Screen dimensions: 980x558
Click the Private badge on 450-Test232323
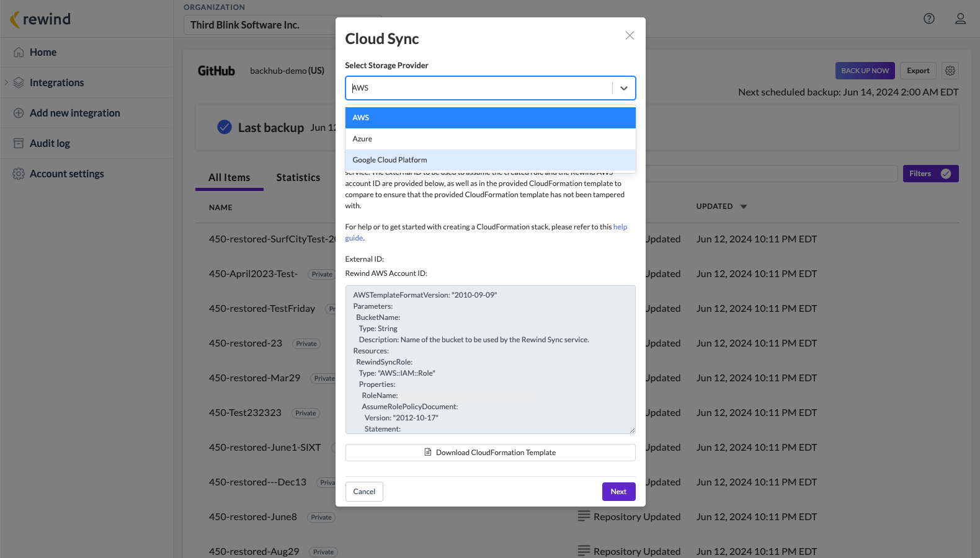(x=306, y=413)
